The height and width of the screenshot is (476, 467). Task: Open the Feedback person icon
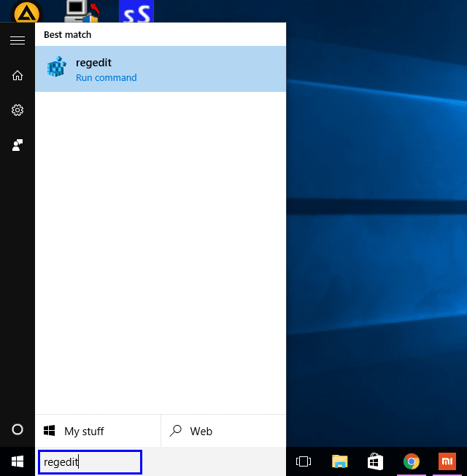18,145
